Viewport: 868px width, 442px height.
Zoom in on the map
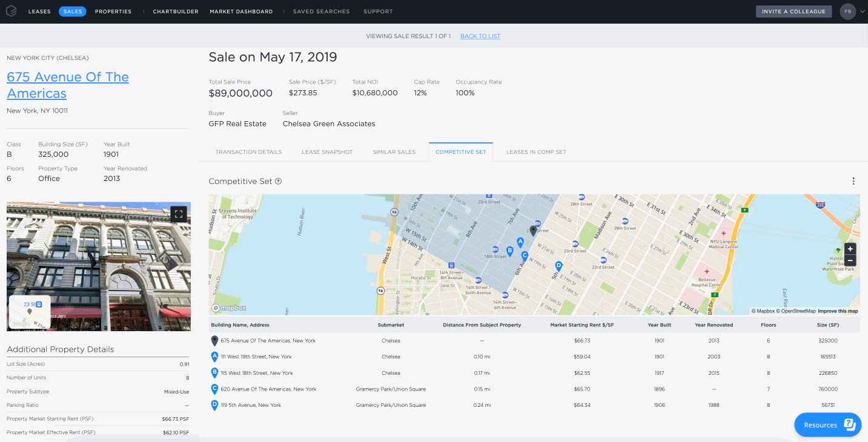pyautogui.click(x=850, y=249)
